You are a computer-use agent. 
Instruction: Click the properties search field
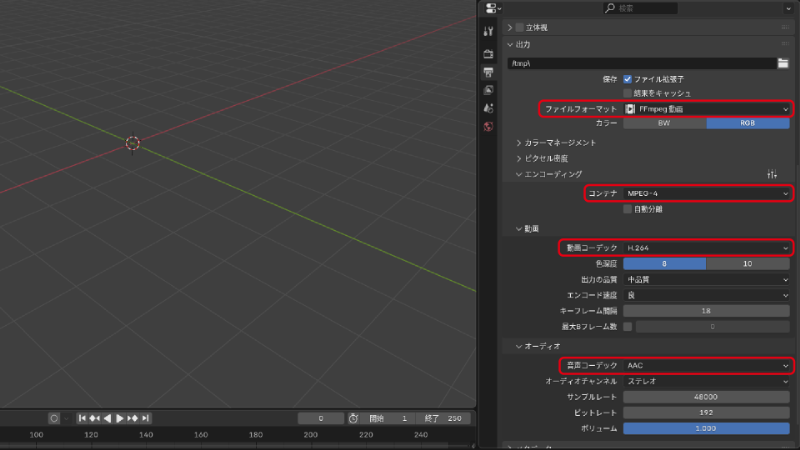(x=640, y=8)
